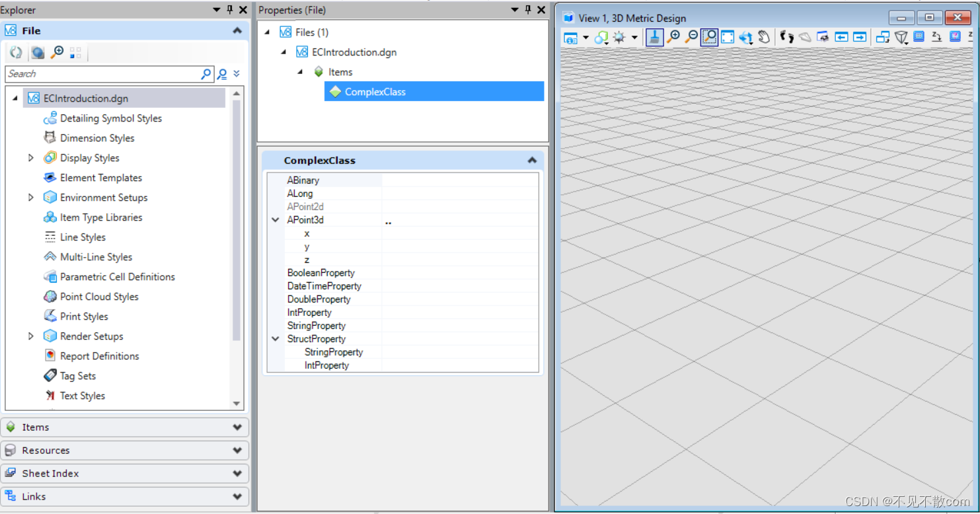Open View Attributes in View 1 toolbar

click(570, 38)
